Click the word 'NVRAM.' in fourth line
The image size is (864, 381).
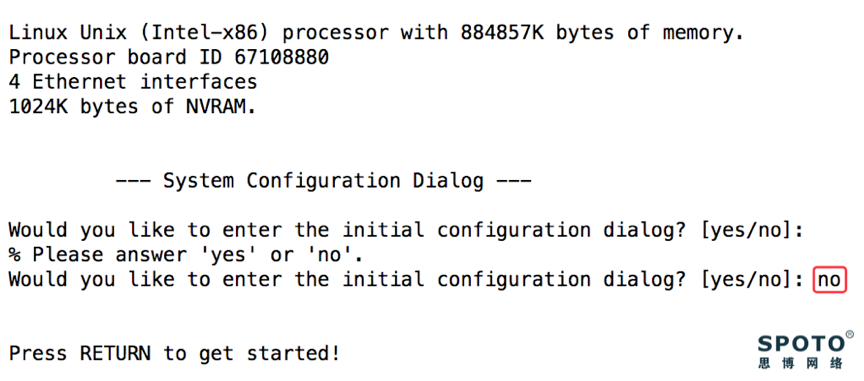222,107
